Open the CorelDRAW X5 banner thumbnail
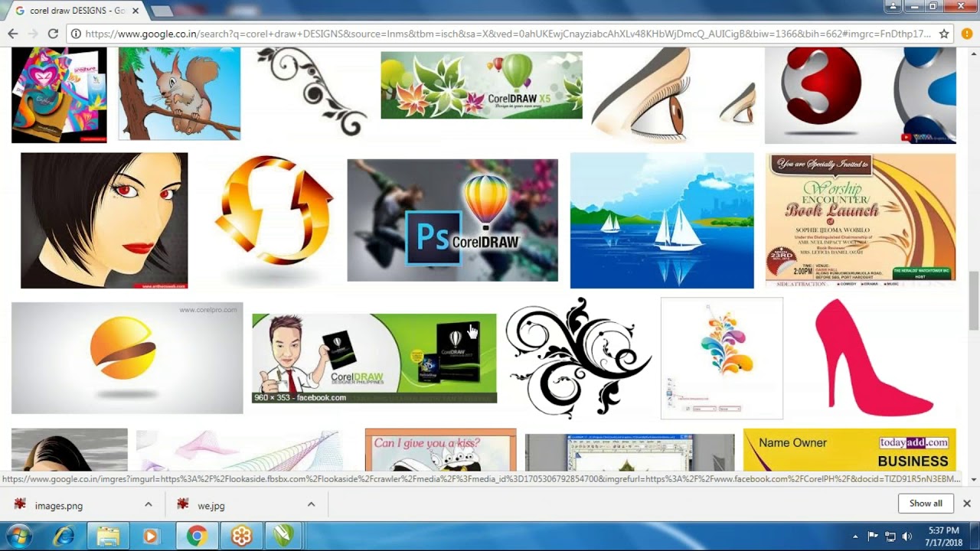This screenshot has width=980, height=551. coord(482,85)
